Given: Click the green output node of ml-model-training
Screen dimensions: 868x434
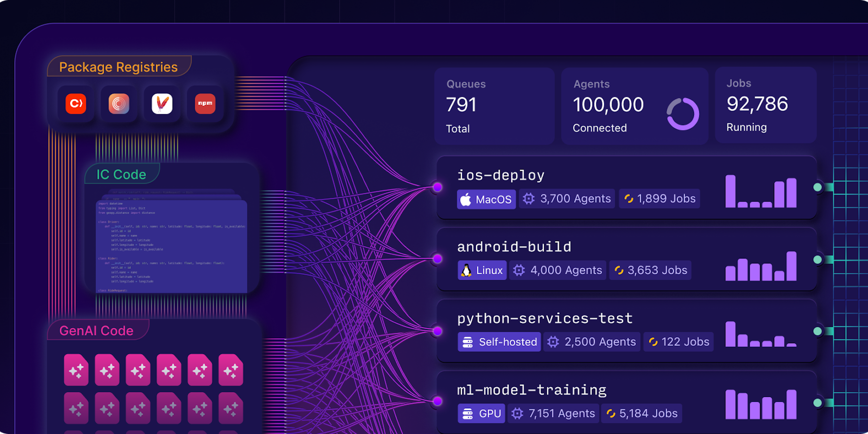Looking at the screenshot, I should click(817, 403).
